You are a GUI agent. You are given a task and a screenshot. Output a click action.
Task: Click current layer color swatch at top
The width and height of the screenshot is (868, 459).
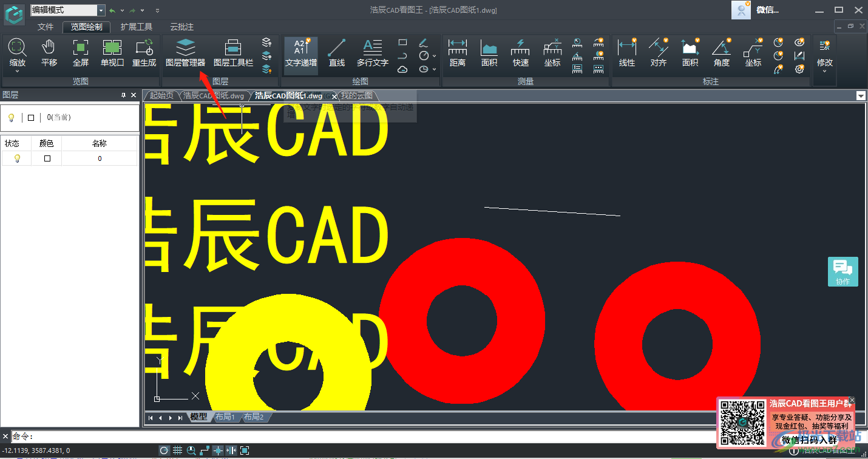tap(31, 118)
